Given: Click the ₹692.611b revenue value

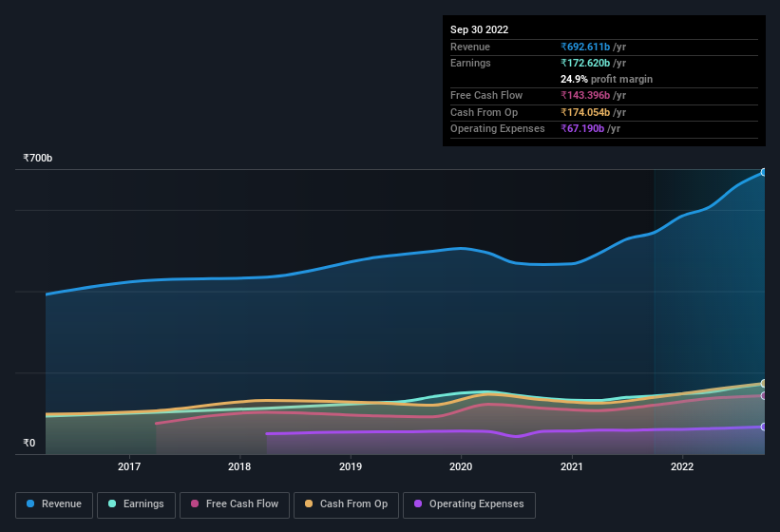Looking at the screenshot, I should [x=585, y=47].
